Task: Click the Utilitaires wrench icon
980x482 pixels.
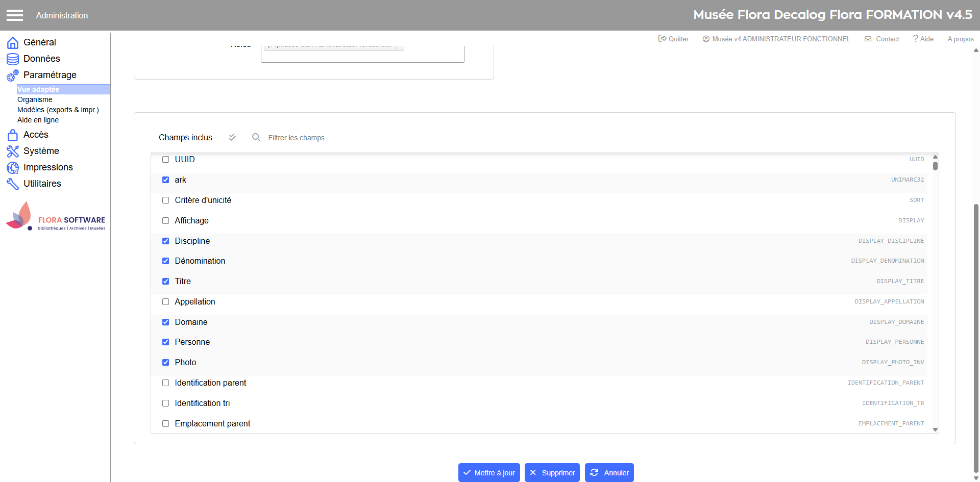Action: pos(13,184)
